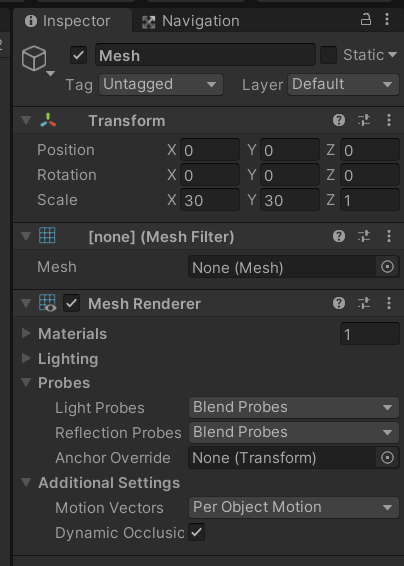Open Transform component help icon
This screenshot has width=404, height=566.
point(339,120)
